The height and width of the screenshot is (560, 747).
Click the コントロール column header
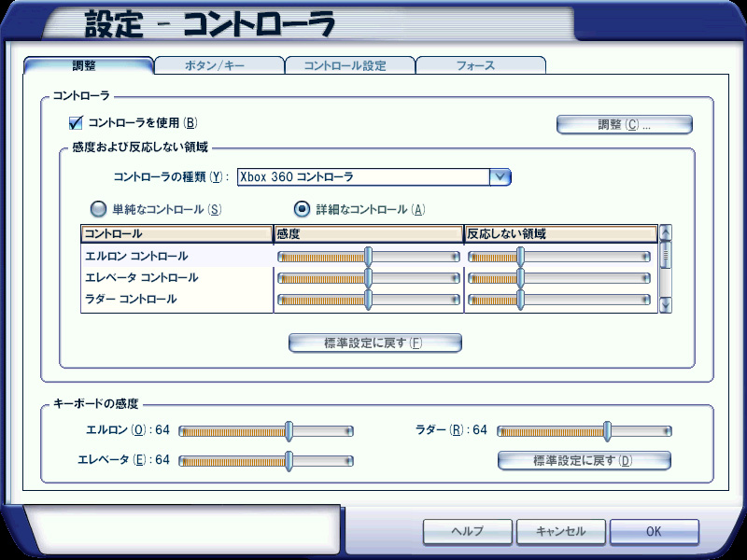(x=176, y=234)
